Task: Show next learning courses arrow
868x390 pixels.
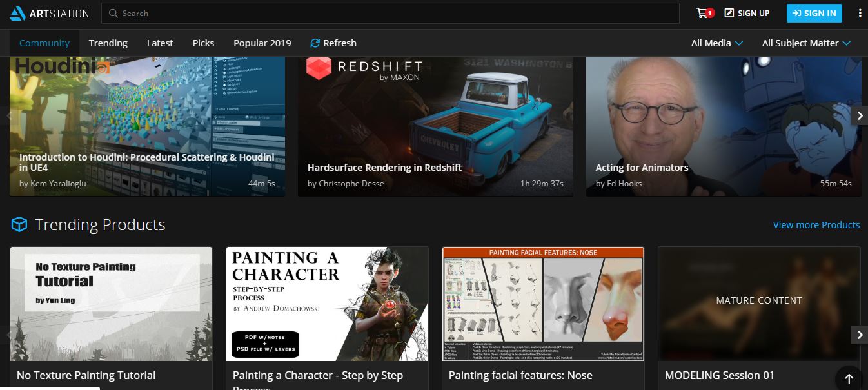Action: [860, 115]
